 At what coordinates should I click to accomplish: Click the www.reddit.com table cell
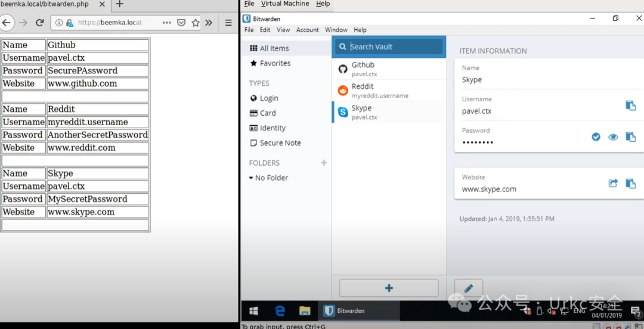[x=98, y=147]
